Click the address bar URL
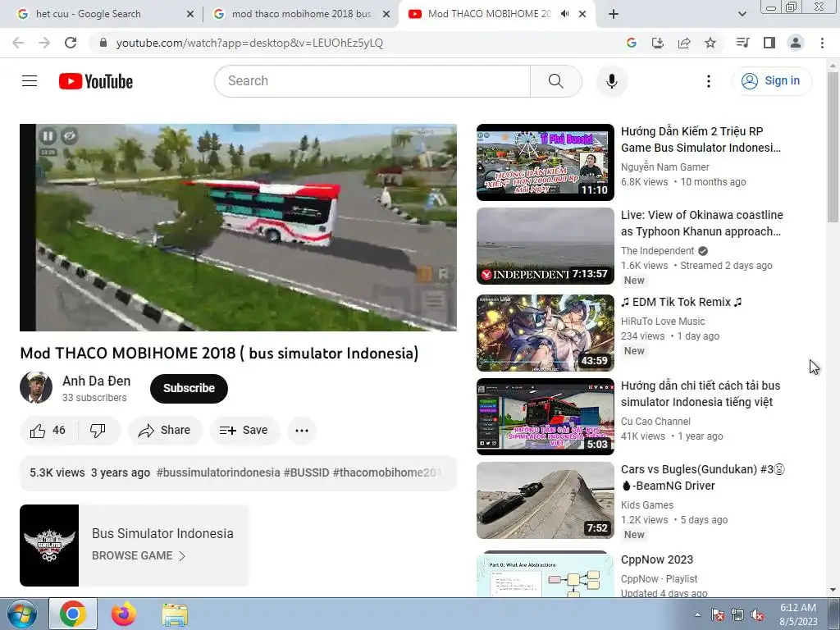Image resolution: width=840 pixels, height=630 pixels. pos(249,43)
